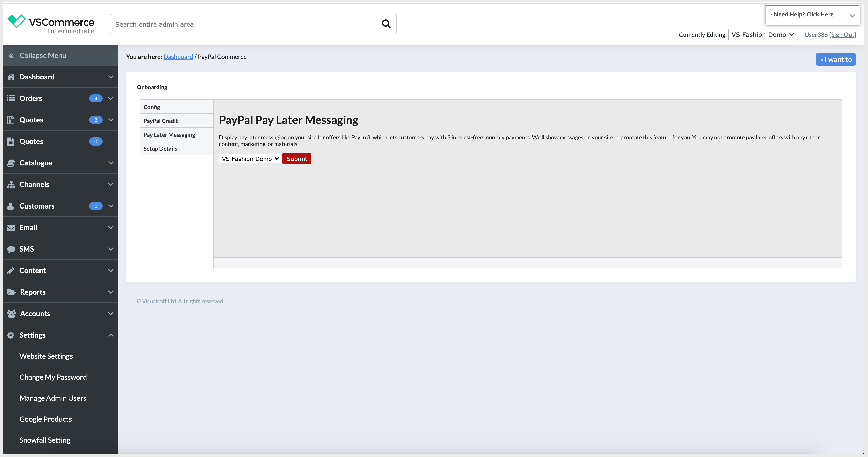
Task: Click the Settings gear icon
Action: [11, 335]
